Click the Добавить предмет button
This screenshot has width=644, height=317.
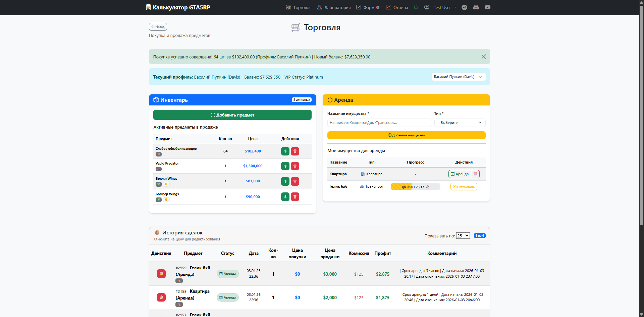tap(232, 115)
